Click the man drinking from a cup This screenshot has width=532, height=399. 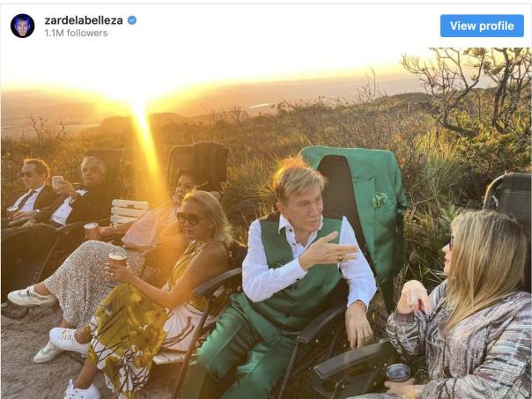click(84, 189)
